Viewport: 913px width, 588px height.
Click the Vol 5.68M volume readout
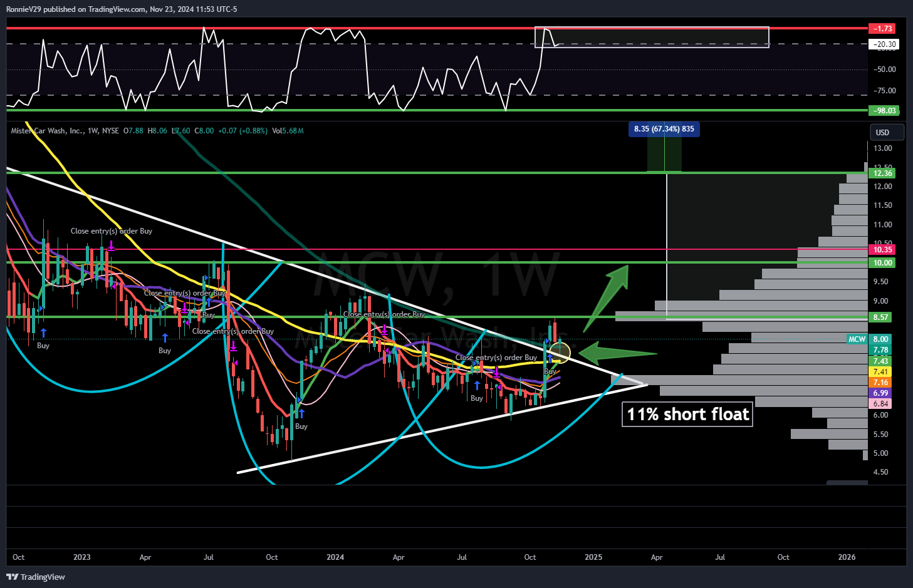[288, 131]
